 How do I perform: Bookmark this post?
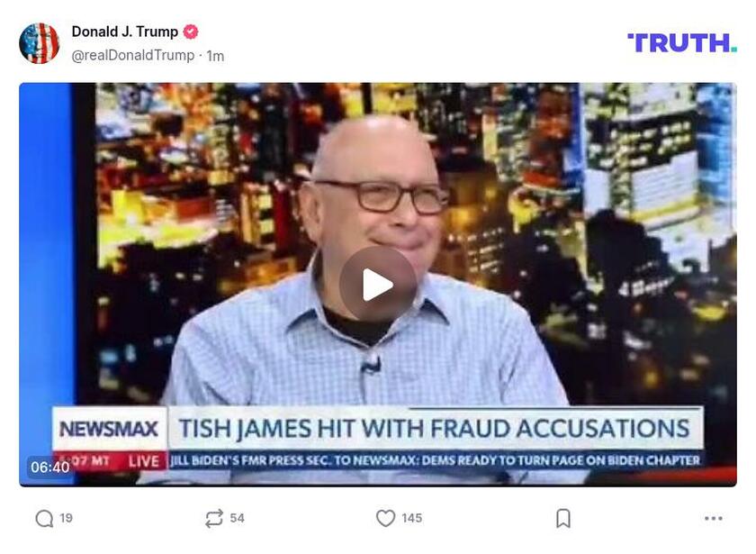pyautogui.click(x=563, y=518)
